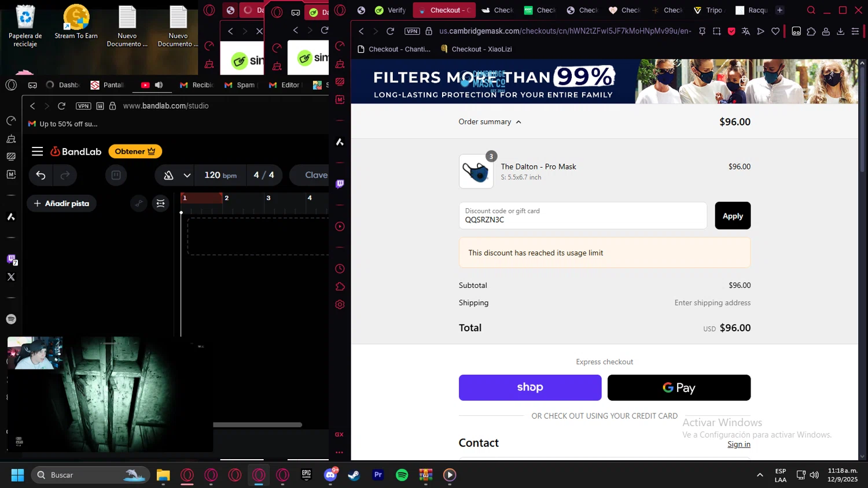Open the Opera account profile icon

click(x=826, y=31)
